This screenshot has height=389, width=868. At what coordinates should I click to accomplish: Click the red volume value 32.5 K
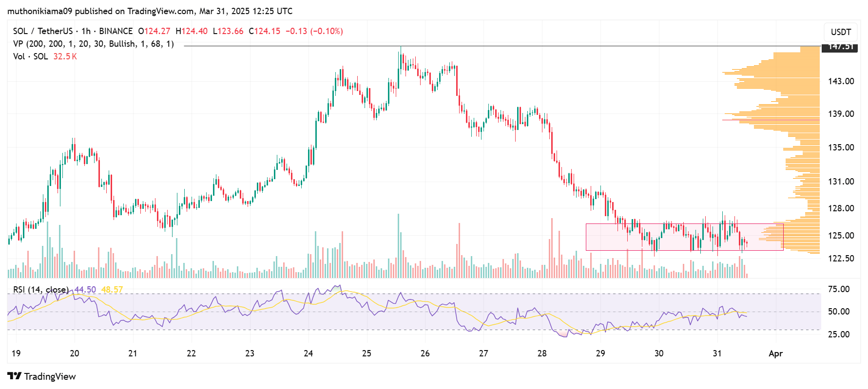[65, 56]
